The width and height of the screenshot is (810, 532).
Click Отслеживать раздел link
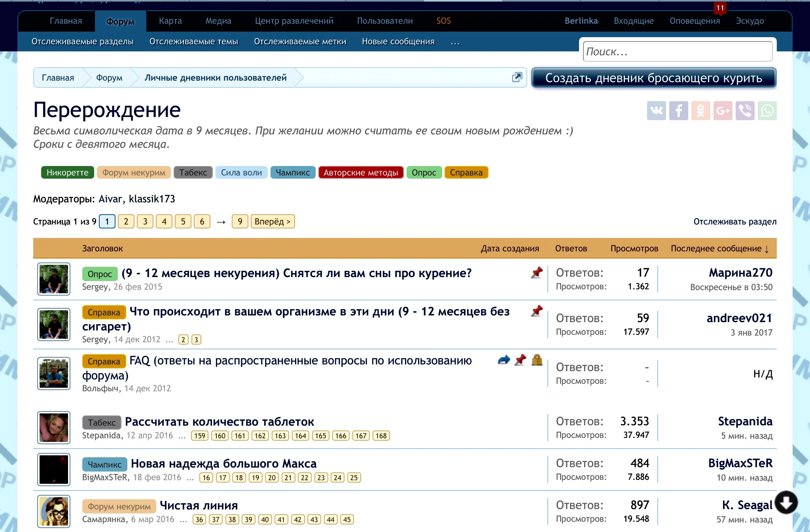pos(734,221)
